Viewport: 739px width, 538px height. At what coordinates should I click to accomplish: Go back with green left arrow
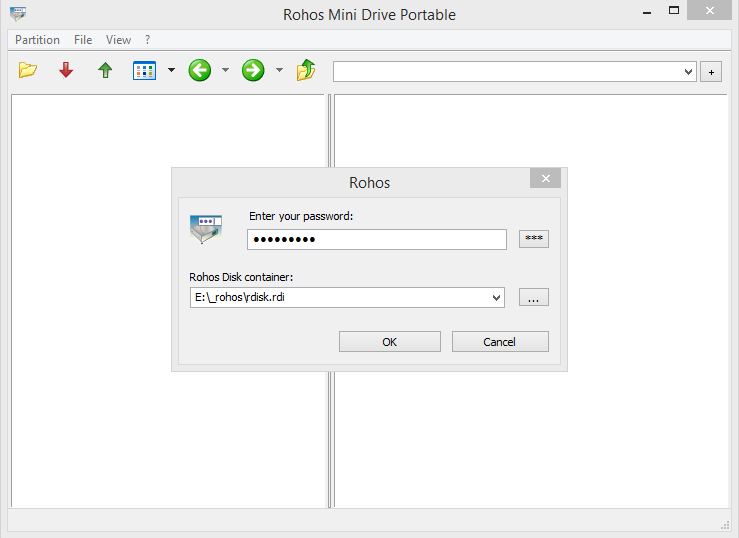(200, 70)
